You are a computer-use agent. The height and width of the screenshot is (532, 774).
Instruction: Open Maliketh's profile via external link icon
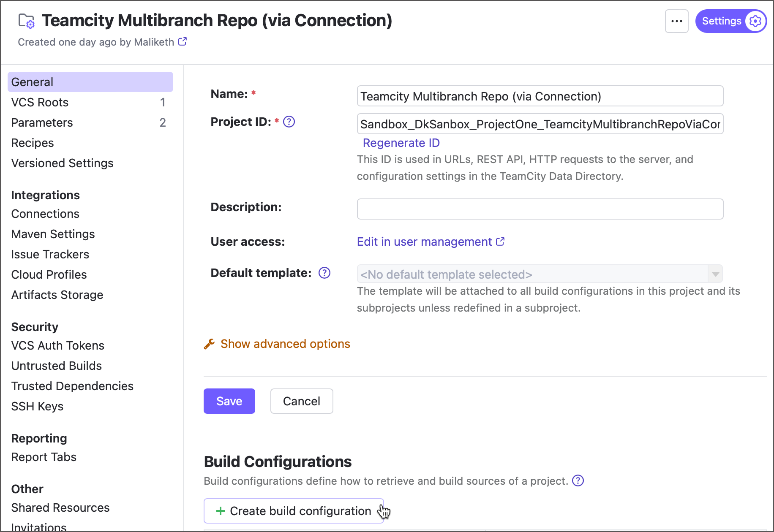[x=182, y=41]
